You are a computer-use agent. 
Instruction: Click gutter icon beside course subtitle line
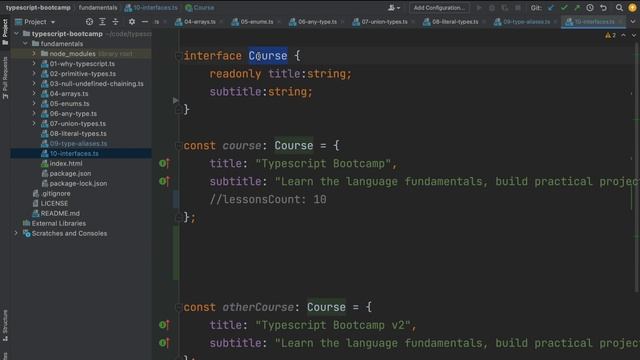[164, 181]
